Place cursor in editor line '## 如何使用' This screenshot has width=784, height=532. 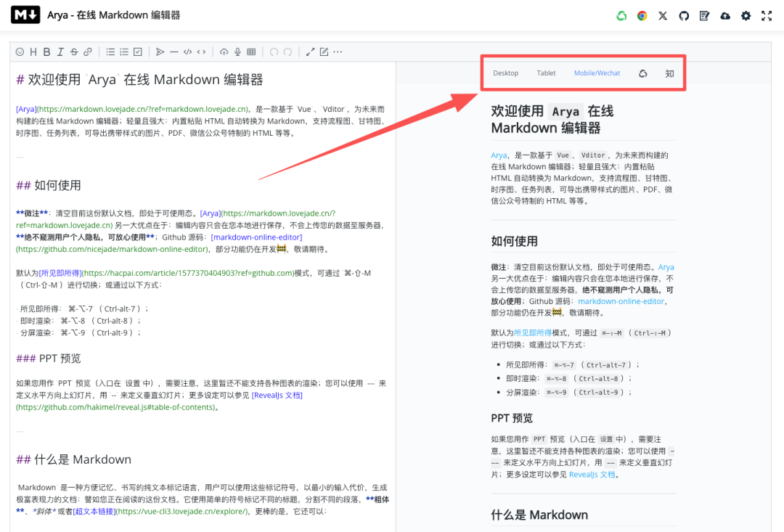click(x=49, y=186)
